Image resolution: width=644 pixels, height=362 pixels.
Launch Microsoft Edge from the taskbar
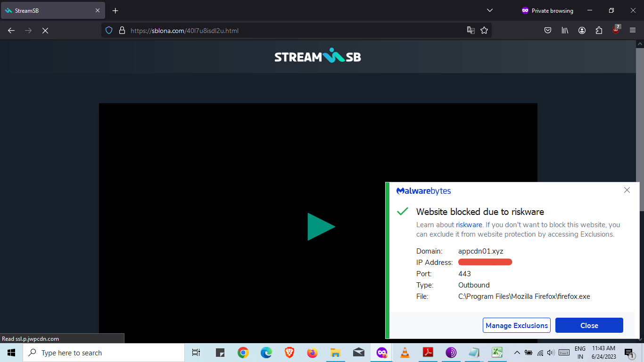tap(266, 353)
